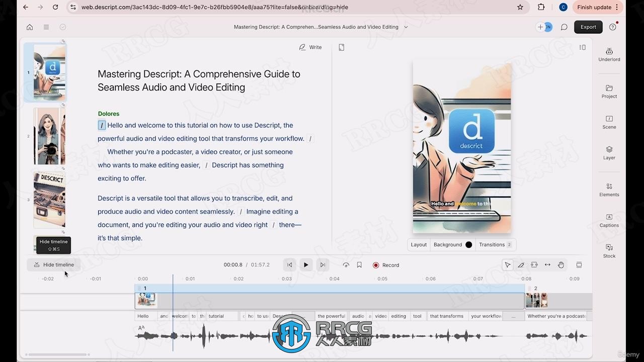Open the Layout options
The width and height of the screenshot is (644, 362).
pyautogui.click(x=419, y=245)
